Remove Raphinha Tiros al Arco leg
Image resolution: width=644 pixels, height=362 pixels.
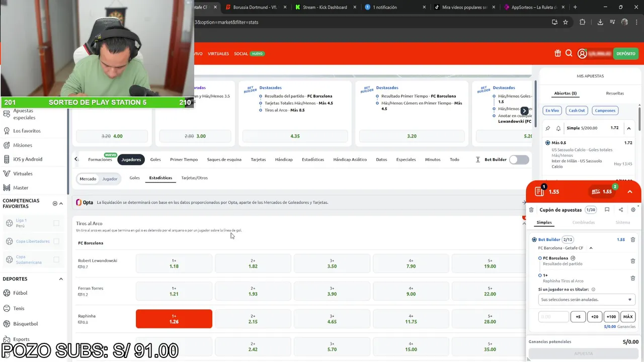pos(633,278)
